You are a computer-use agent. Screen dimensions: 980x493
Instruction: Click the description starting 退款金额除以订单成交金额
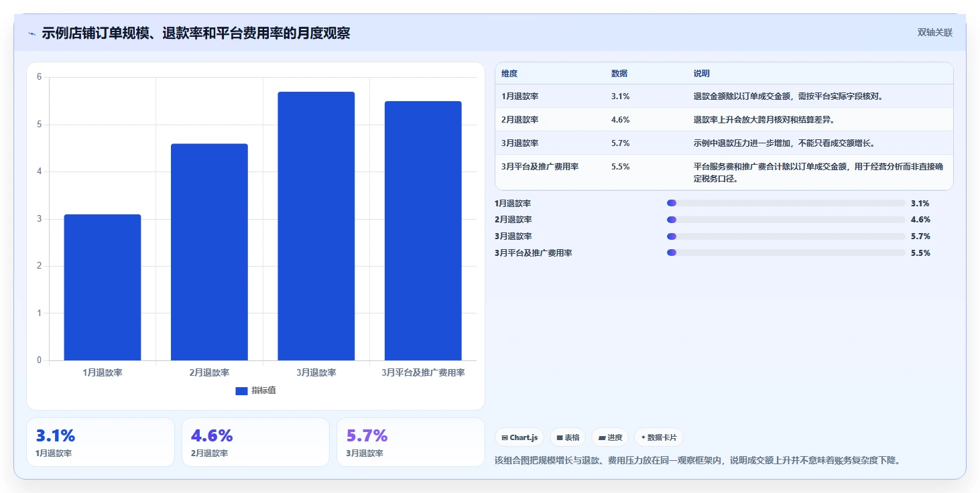pyautogui.click(x=788, y=96)
